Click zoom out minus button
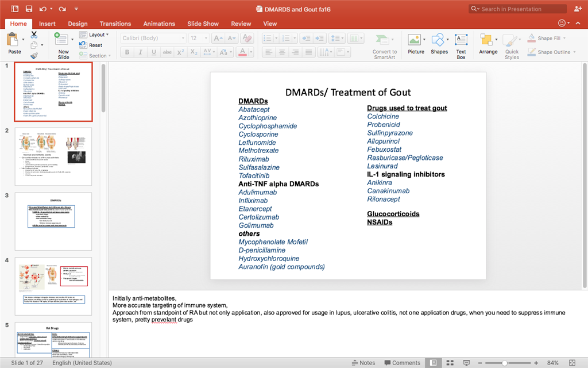Viewport: 588px width, 368px height. tap(479, 363)
